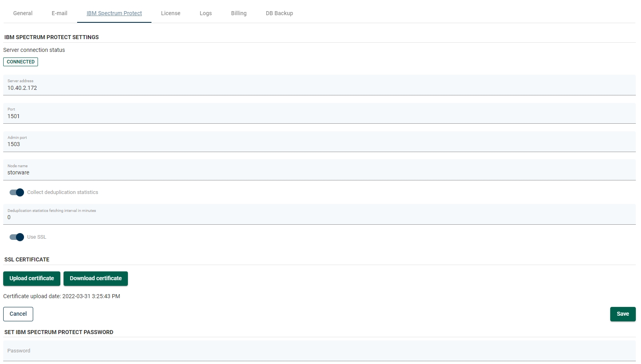The image size is (641, 364).
Task: Switch to the E-mail tab
Action: (59, 13)
